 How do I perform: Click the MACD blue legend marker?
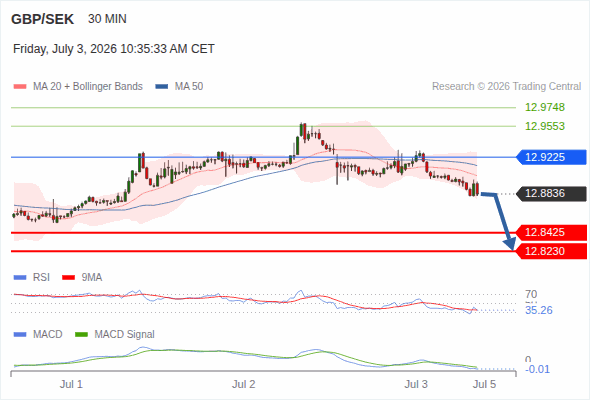click(x=20, y=335)
